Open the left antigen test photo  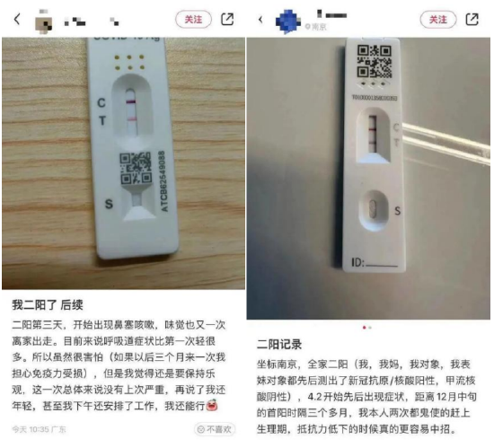(124, 163)
